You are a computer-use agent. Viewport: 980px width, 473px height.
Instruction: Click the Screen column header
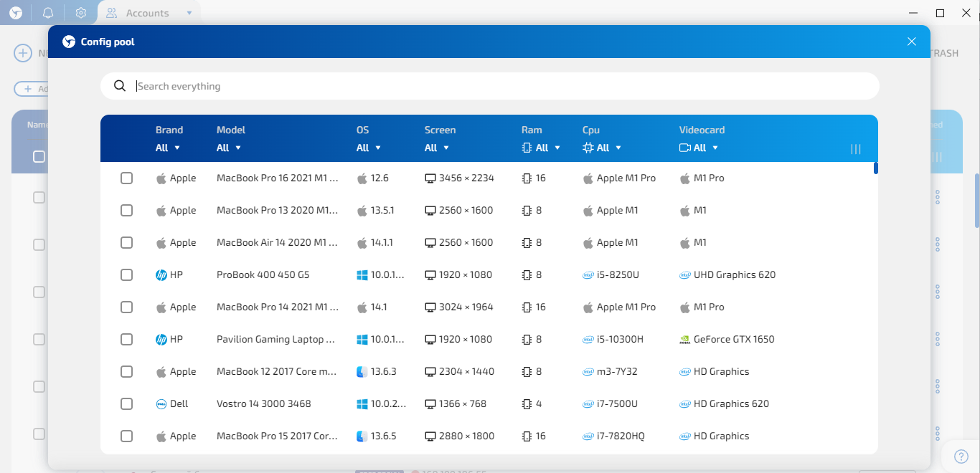[440, 130]
